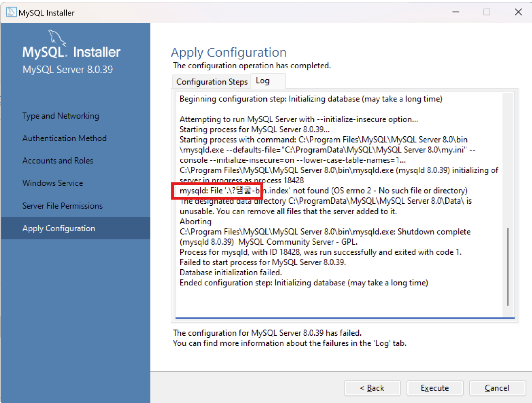Click 'The configuration for MySQL Server 8.0.39 has failed.'
Image resolution: width=532 pixels, height=403 pixels.
point(267,333)
